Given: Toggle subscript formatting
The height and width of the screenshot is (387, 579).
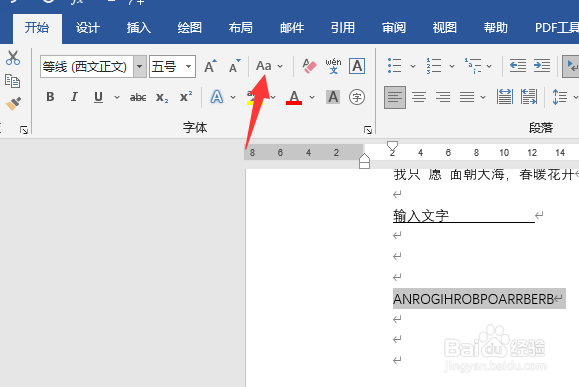Looking at the screenshot, I should (162, 97).
